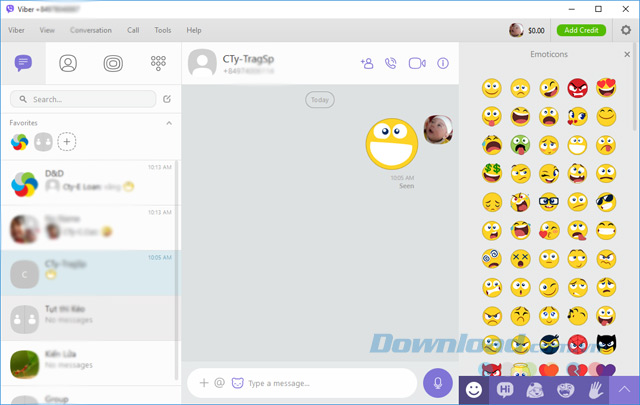Click the $0.00 credit balance
Viewport: 640px width, 405px height.
(x=536, y=30)
